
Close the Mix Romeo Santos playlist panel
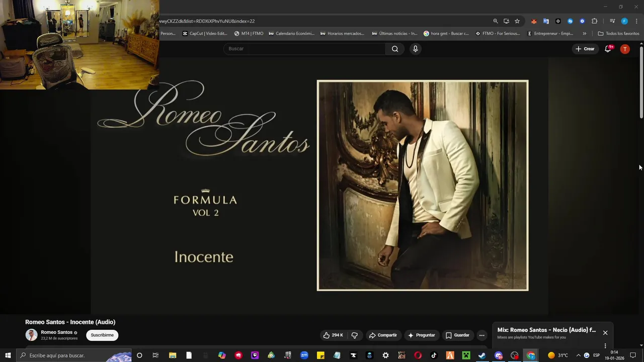point(605,333)
